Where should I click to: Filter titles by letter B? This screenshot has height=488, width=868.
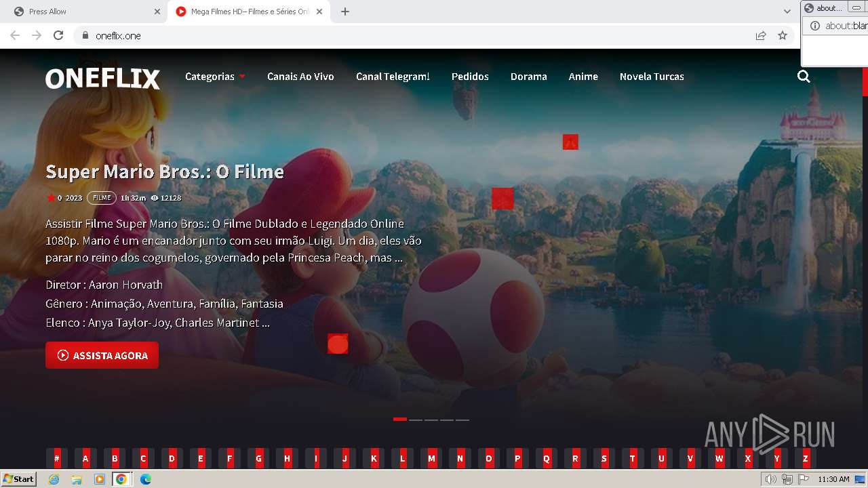coord(115,458)
